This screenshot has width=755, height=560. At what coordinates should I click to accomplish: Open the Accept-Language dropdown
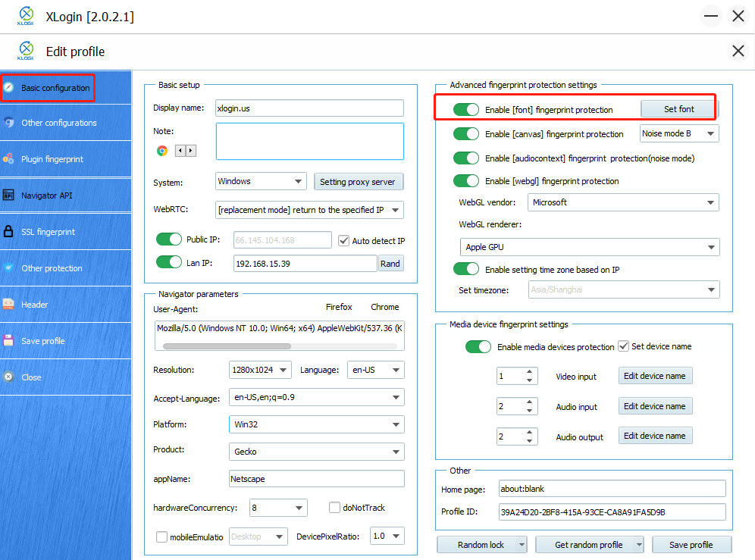tap(316, 397)
